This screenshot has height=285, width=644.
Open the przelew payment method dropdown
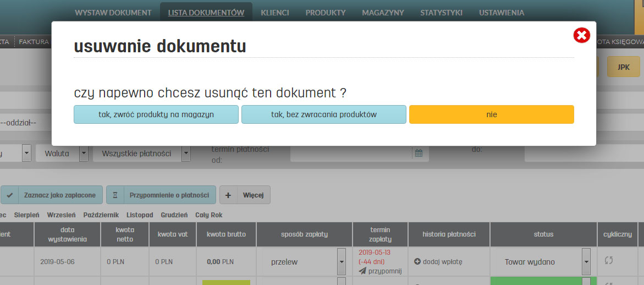point(341,262)
